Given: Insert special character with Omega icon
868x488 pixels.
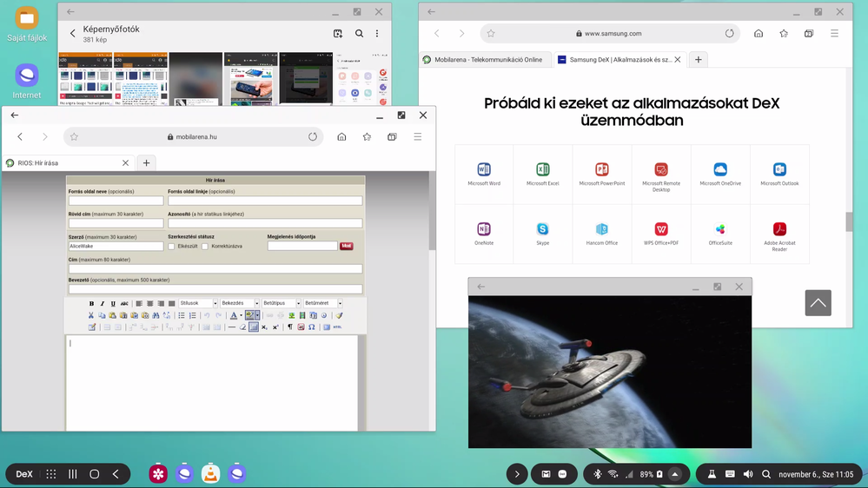Looking at the screenshot, I should [312, 327].
